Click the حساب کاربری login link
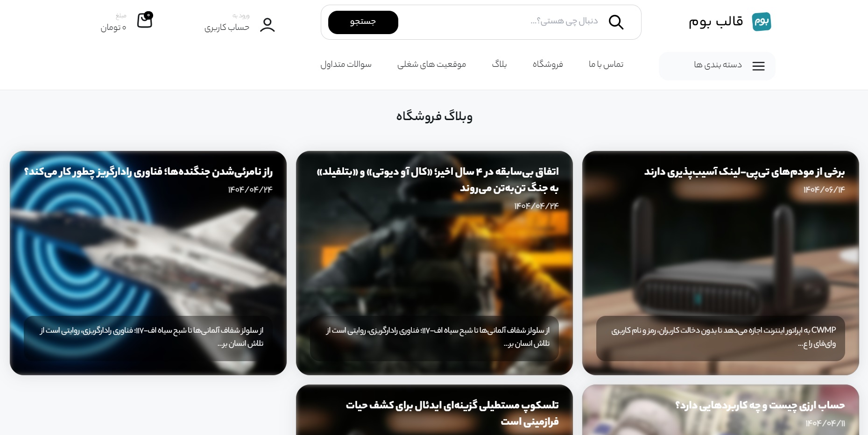This screenshot has width=868, height=435. [227, 28]
